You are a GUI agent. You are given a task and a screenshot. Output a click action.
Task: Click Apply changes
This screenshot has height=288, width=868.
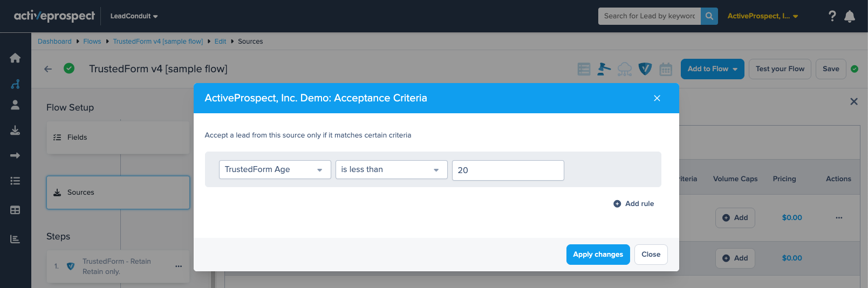pyautogui.click(x=598, y=255)
